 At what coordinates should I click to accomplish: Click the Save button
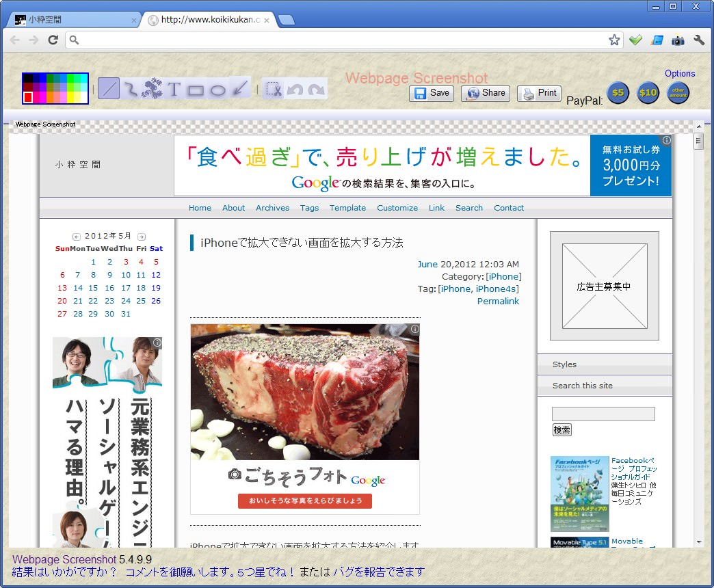click(432, 93)
